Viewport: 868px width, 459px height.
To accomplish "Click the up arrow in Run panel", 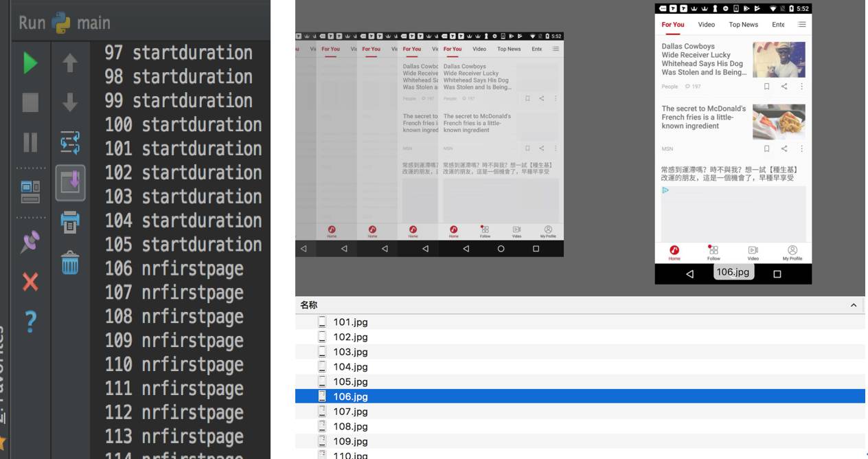I will point(70,63).
